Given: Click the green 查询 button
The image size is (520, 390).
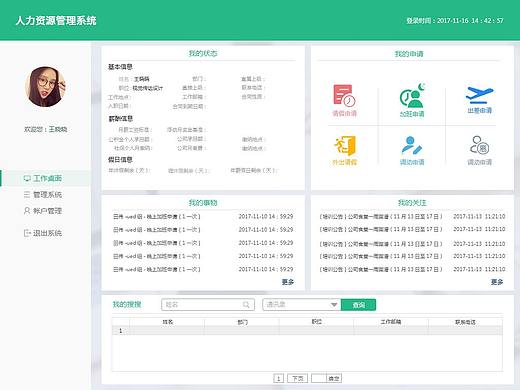Looking at the screenshot, I should click(359, 305).
